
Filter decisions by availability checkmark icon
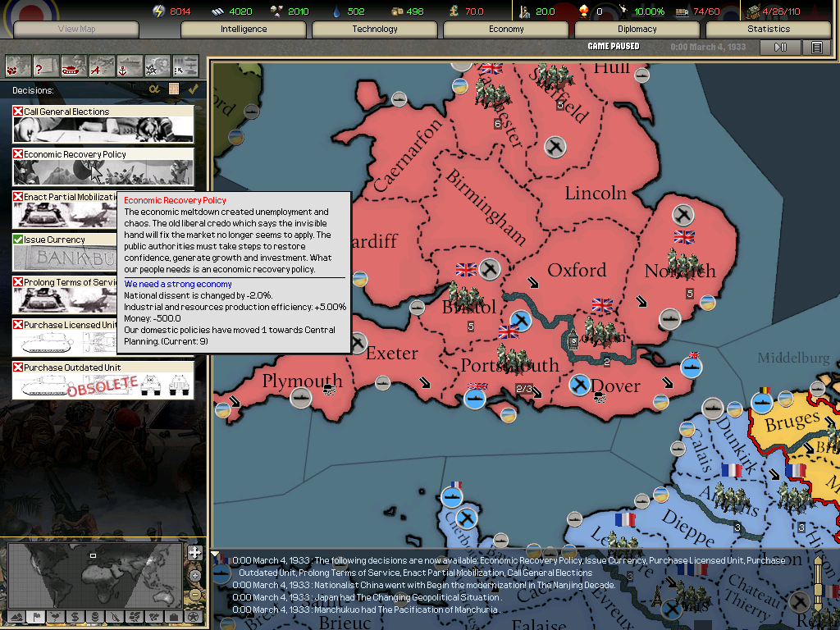click(193, 89)
